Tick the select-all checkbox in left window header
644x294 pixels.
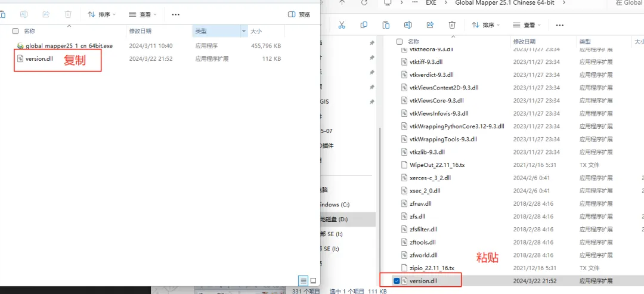(x=16, y=31)
